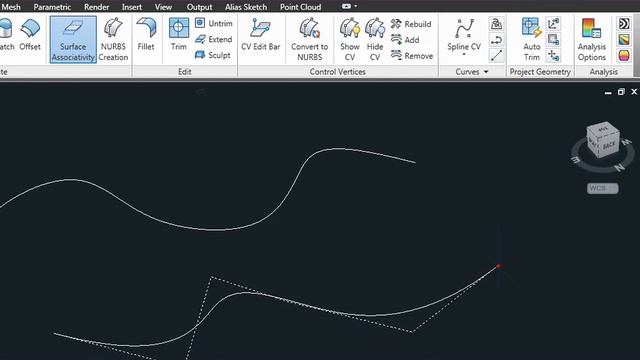Viewport: 640px width, 360px height.
Task: Click Project to Two Points icon
Action: [x=553, y=56]
